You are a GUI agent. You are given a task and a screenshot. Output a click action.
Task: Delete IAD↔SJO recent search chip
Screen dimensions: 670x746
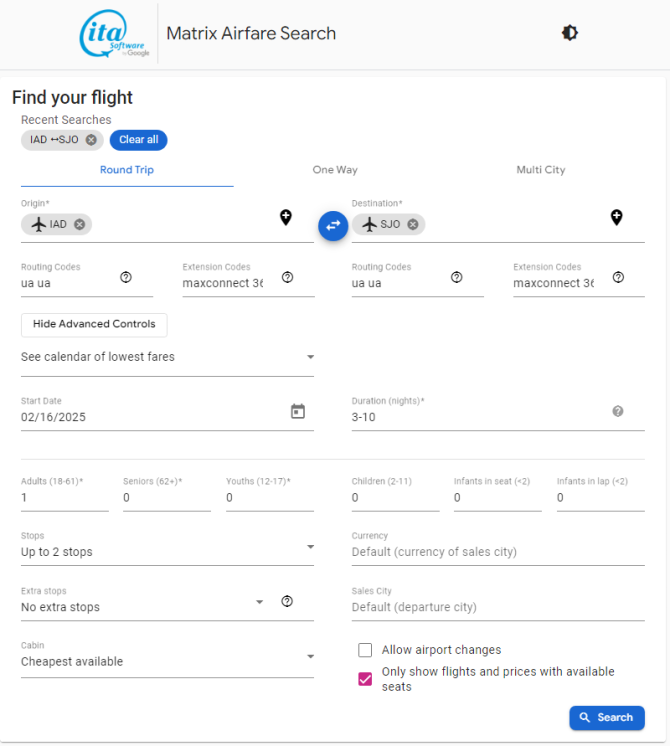pos(91,140)
